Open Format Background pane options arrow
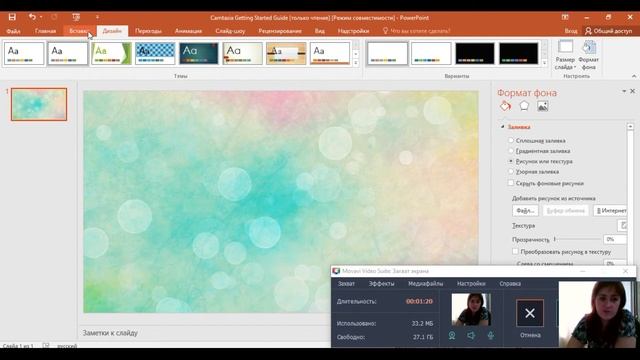The width and height of the screenshot is (640, 360). click(x=624, y=91)
